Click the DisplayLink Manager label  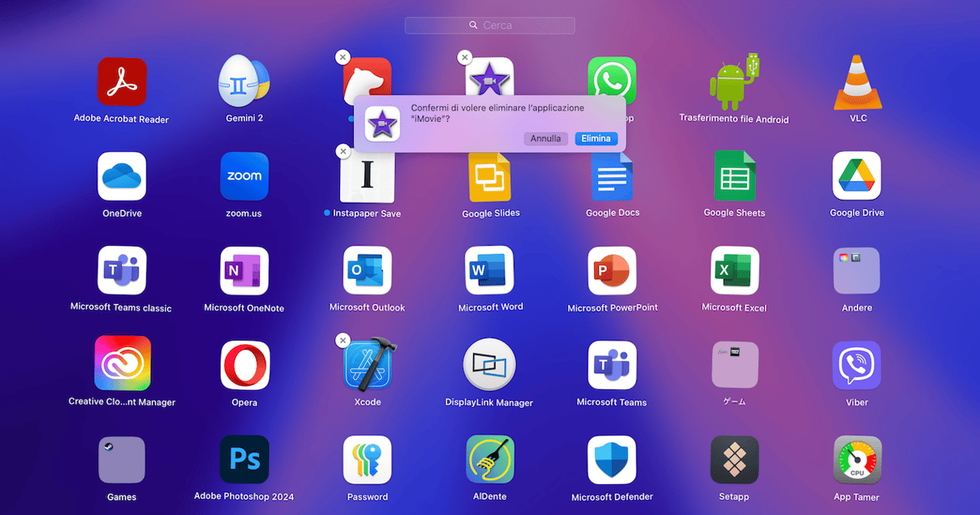click(489, 402)
